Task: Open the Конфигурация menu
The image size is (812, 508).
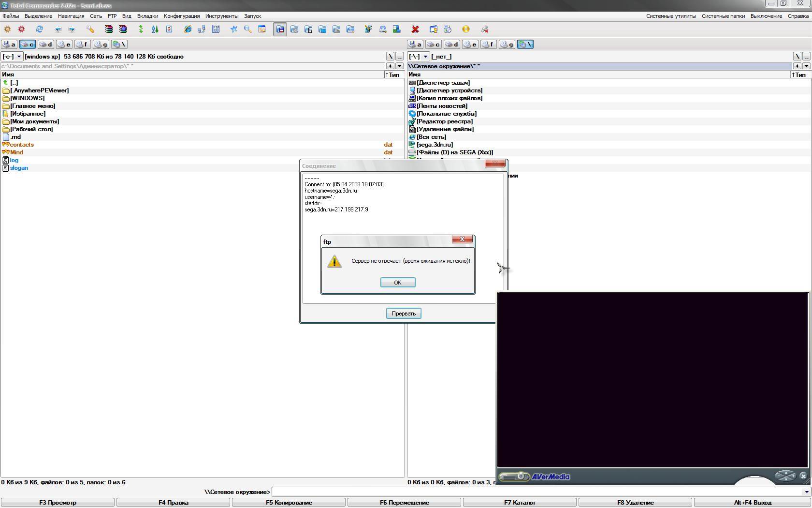Action: pos(182,16)
